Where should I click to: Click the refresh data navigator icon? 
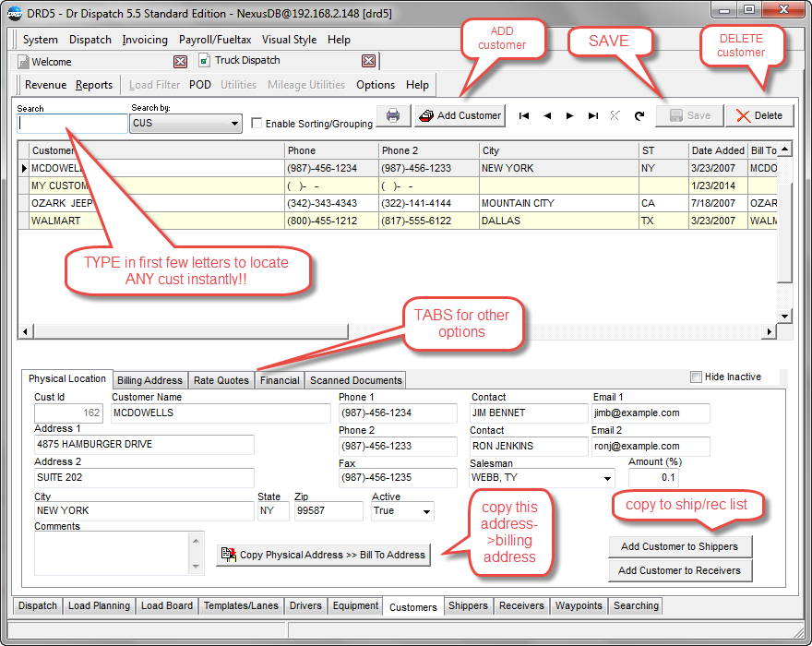pyautogui.click(x=639, y=115)
